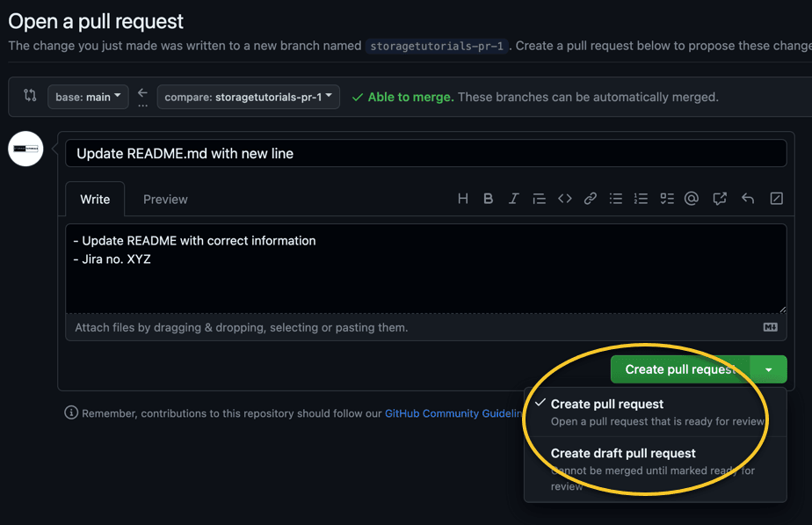Insert a numbered list
The height and width of the screenshot is (525, 812).
(x=642, y=199)
